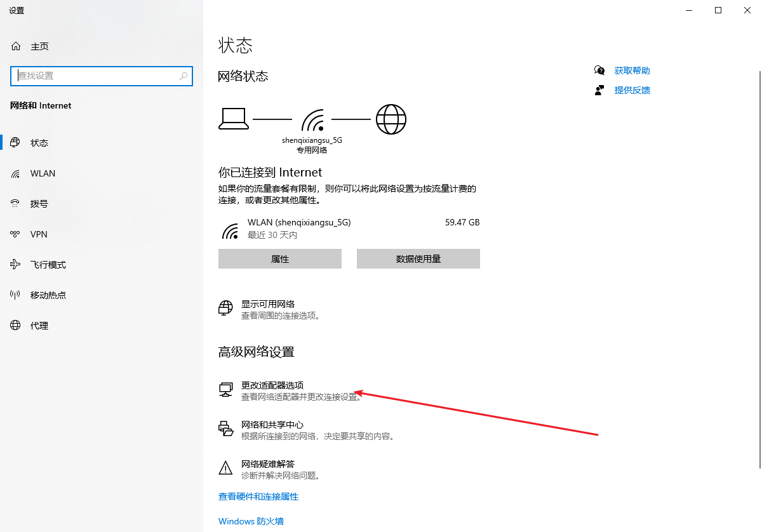Click the Network and Sharing Center printer icon

click(225, 429)
